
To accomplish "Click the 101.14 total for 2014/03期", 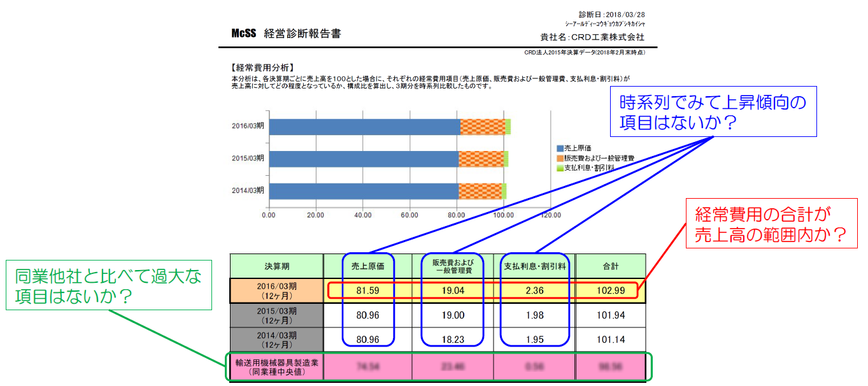I will pos(610,340).
